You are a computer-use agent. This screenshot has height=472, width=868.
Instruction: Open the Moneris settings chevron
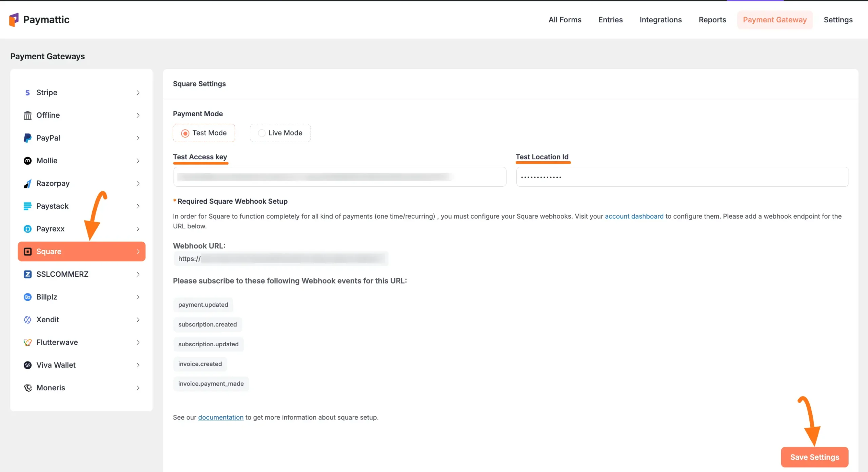[138, 388]
